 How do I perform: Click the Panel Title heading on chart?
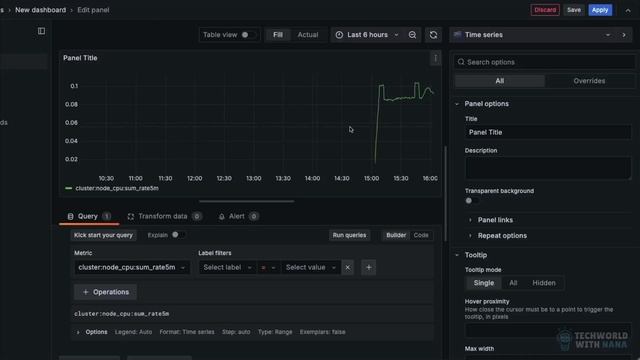tap(80, 58)
